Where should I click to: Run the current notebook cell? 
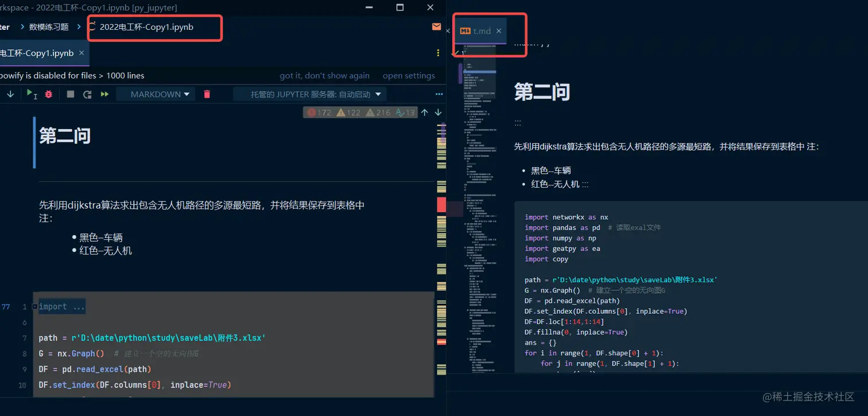point(29,94)
